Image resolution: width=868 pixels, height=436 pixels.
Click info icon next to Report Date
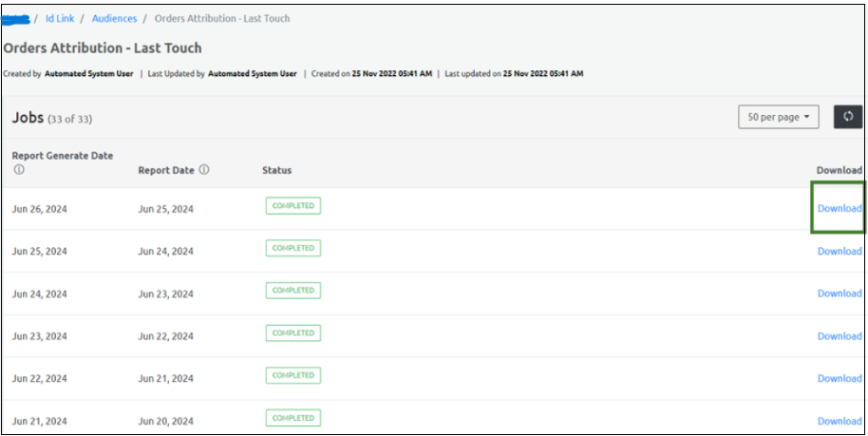[x=204, y=170]
